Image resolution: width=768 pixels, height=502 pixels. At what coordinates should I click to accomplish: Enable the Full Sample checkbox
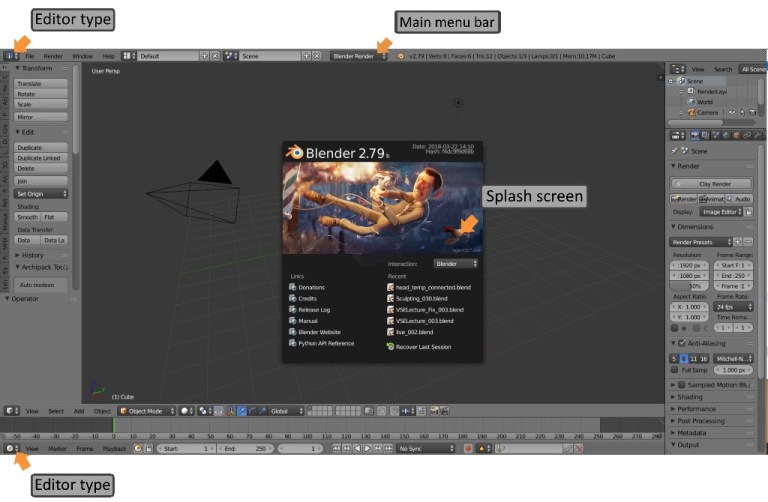(x=674, y=370)
